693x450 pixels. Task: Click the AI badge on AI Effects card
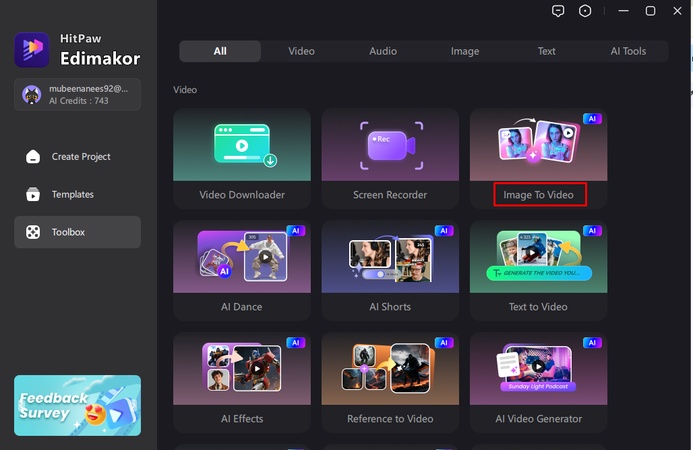coord(296,343)
